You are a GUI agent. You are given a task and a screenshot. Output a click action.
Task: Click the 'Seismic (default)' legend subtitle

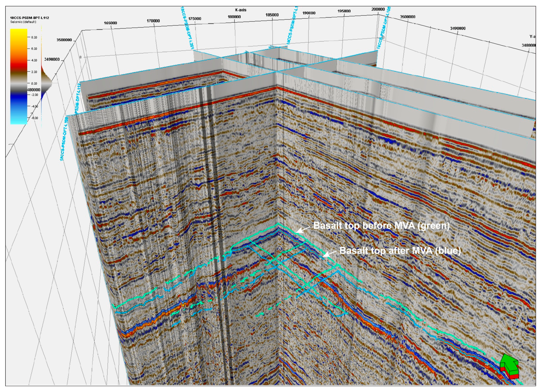tap(23, 22)
